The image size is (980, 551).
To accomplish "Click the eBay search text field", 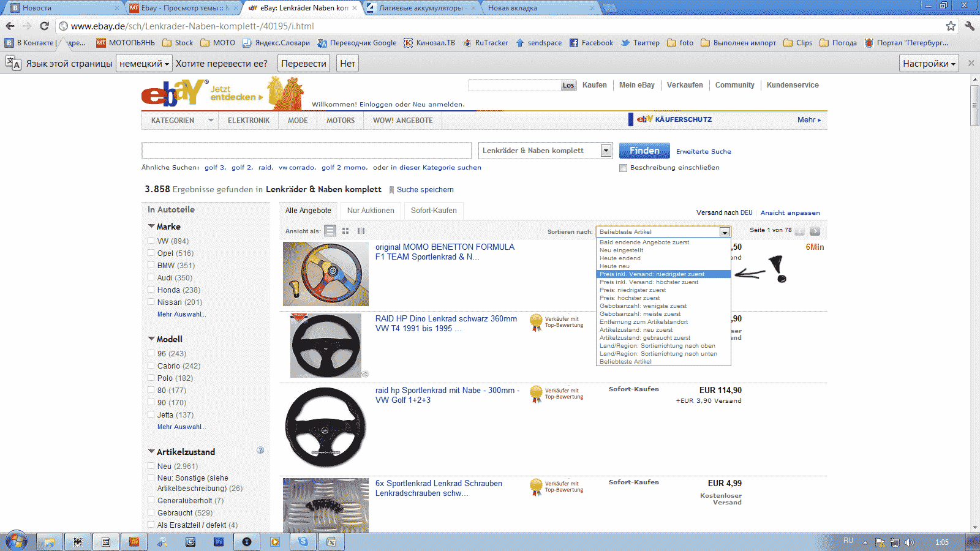I will point(306,151).
